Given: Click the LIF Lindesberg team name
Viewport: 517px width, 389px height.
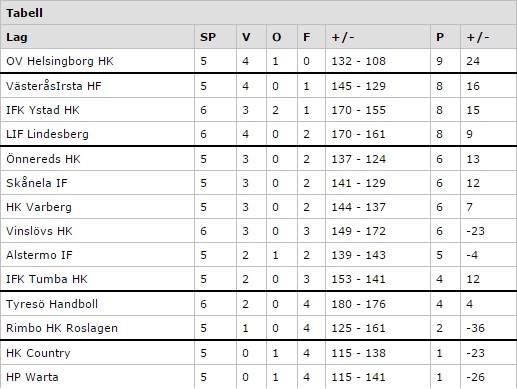Looking at the screenshot, I should pos(47,134).
